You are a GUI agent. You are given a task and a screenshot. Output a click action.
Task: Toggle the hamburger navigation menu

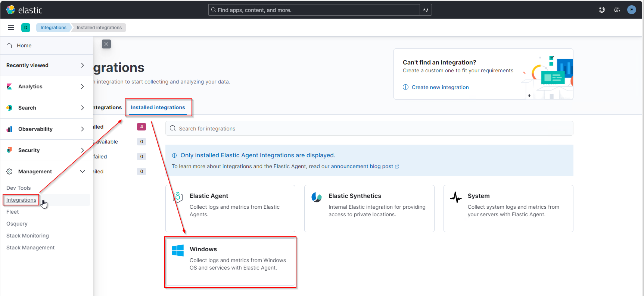11,28
